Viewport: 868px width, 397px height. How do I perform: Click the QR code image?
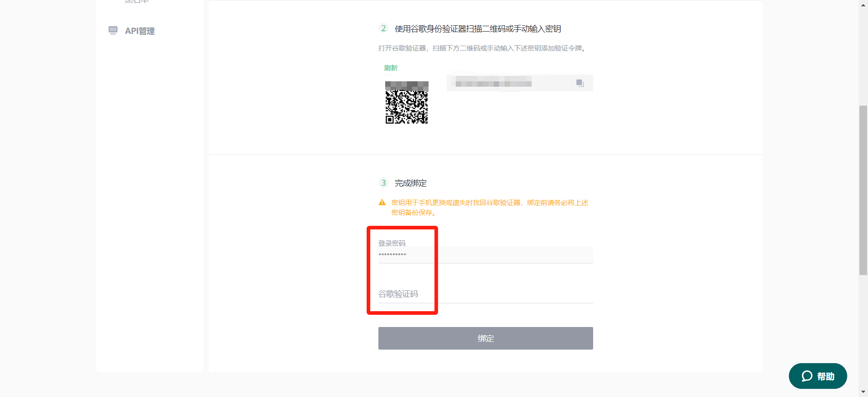(x=406, y=103)
